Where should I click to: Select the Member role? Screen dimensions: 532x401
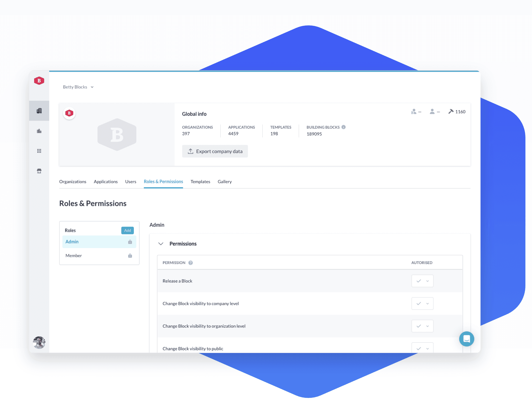pos(99,256)
